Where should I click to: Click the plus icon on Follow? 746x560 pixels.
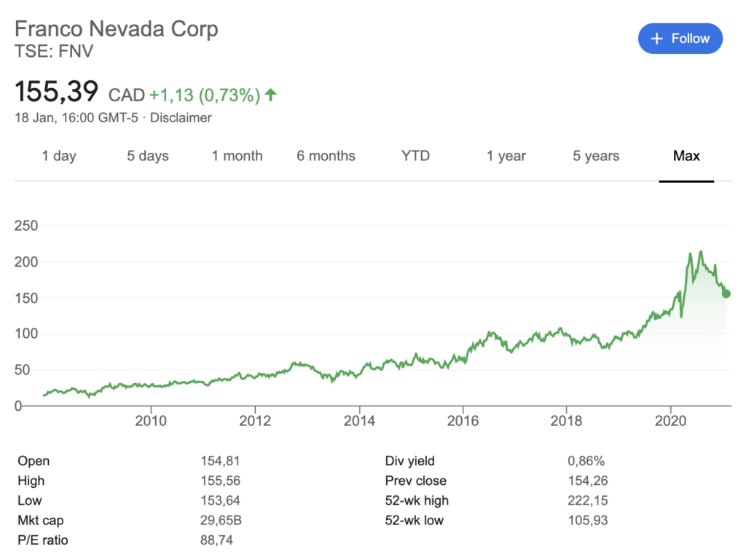tap(656, 39)
